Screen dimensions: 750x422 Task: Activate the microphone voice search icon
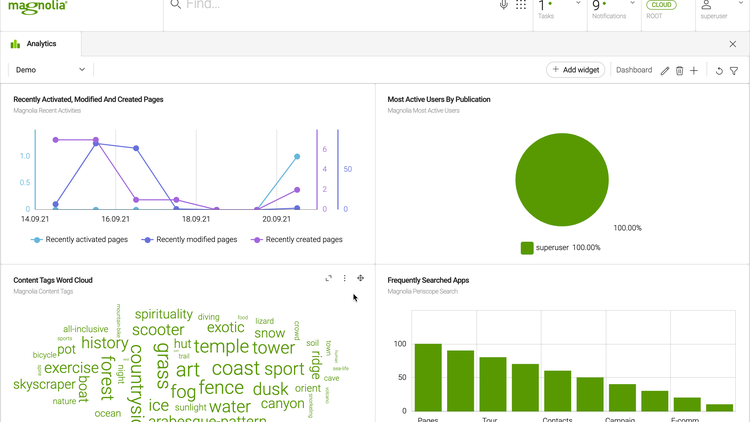pyautogui.click(x=504, y=5)
